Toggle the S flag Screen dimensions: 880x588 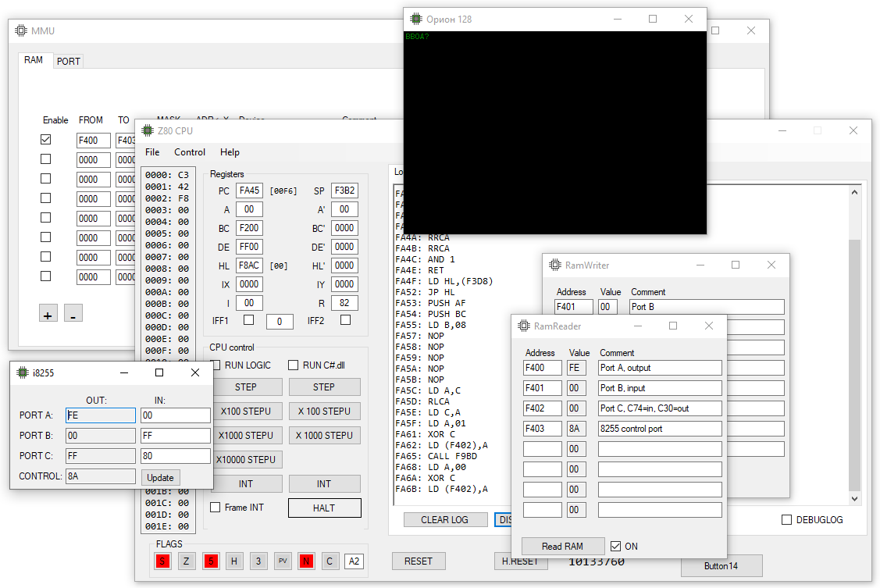(162, 561)
